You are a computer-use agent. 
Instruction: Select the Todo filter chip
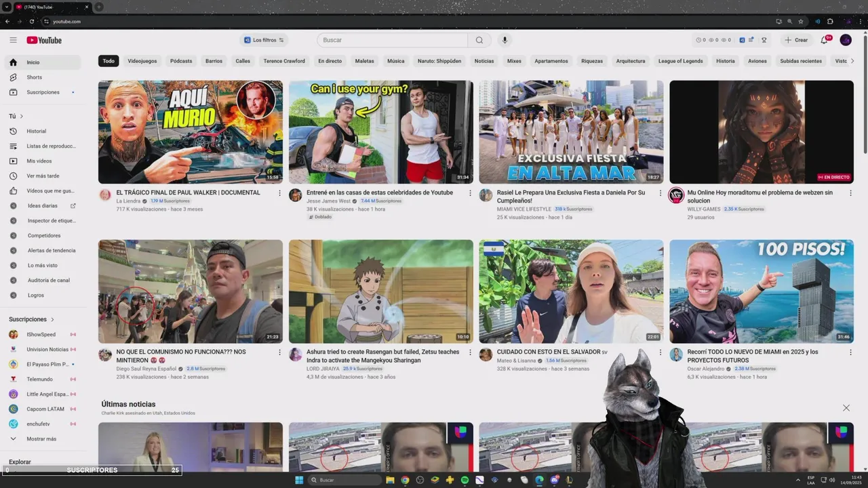108,61
